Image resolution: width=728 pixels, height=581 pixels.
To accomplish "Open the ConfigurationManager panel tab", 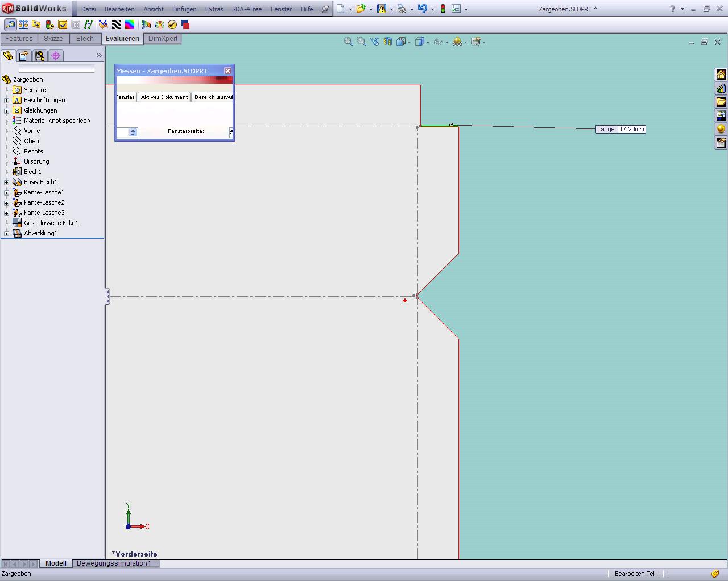I will (x=39, y=56).
